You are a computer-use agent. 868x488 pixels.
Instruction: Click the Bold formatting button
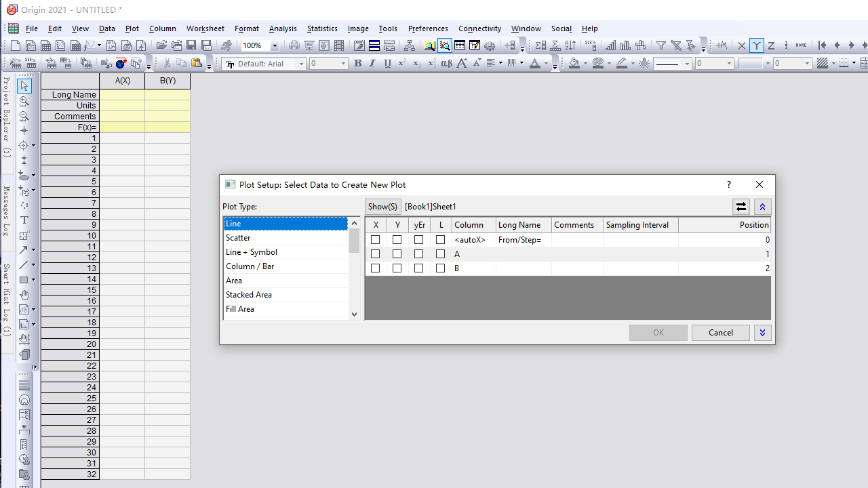[x=357, y=64]
